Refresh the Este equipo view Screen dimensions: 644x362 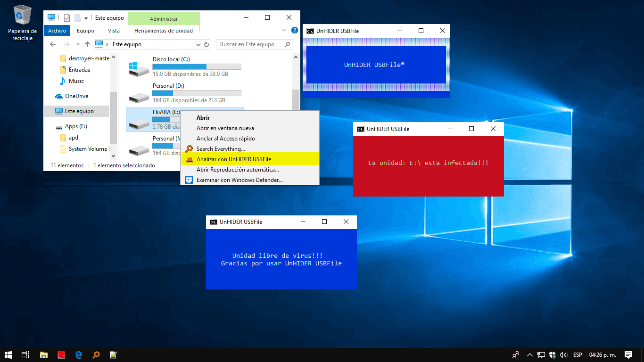(206, 44)
